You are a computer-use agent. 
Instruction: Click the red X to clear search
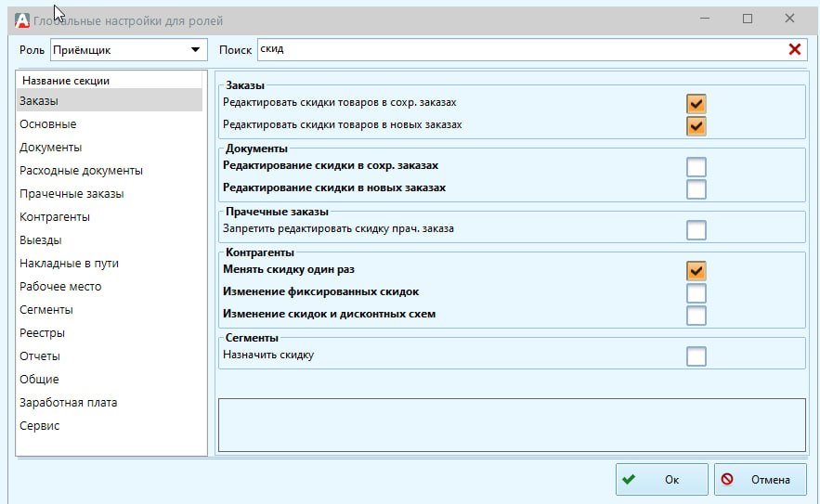794,50
